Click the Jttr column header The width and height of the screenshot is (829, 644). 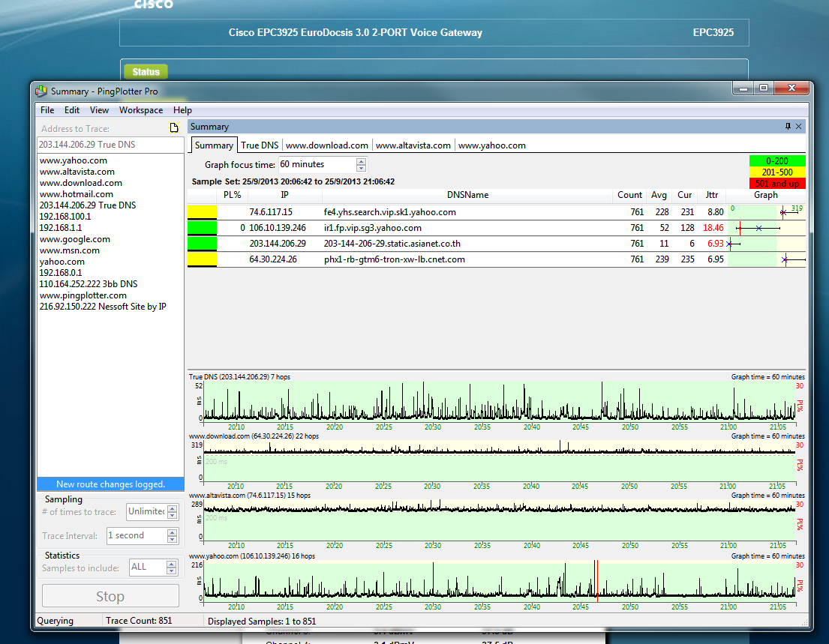point(712,195)
